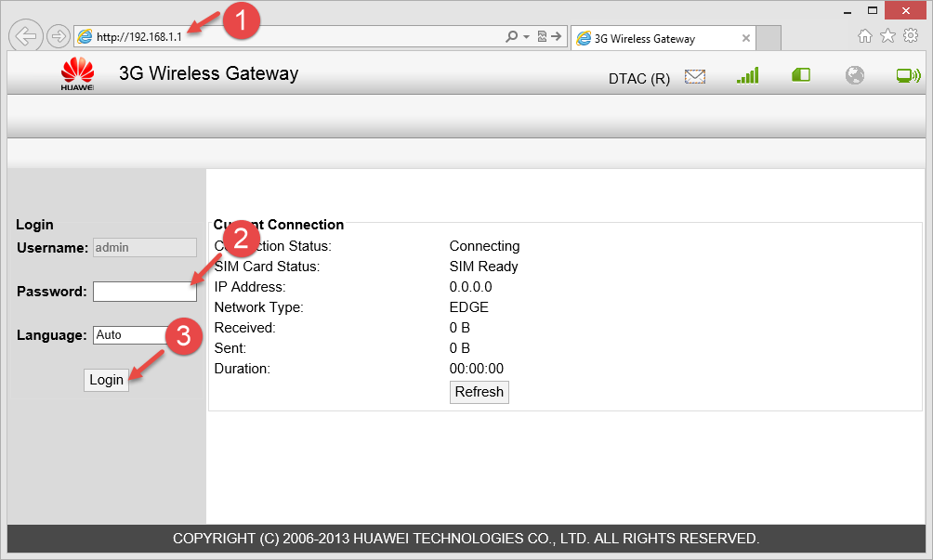933x560 pixels.
Task: Click the SMS envelope status icon
Action: click(x=694, y=77)
